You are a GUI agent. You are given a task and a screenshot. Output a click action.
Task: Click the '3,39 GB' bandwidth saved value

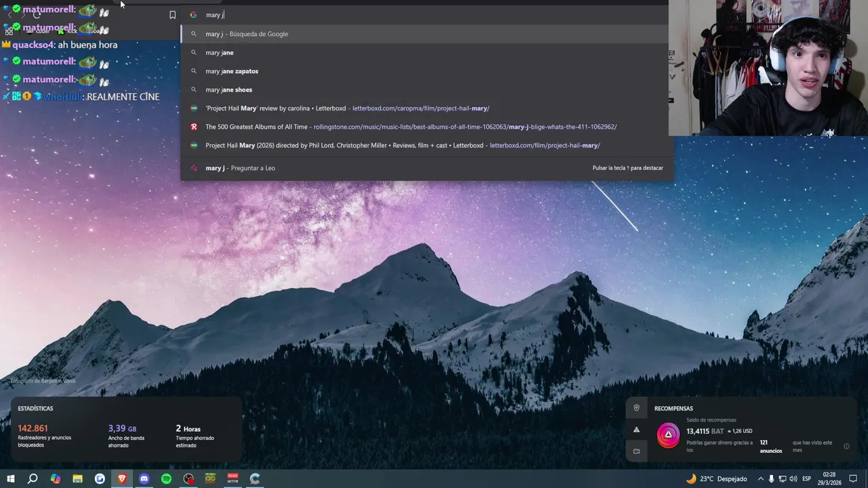(122, 428)
